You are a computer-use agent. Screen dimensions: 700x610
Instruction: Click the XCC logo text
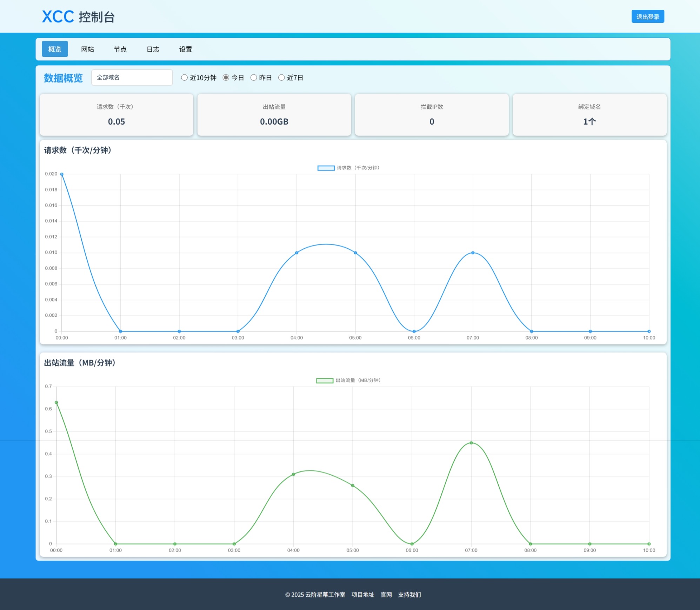click(58, 17)
